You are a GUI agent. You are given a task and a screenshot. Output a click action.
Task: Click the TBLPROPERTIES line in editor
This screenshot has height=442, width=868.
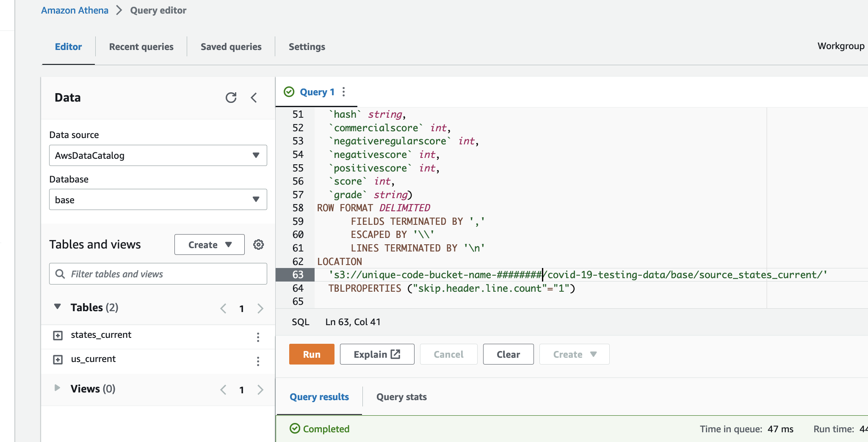coord(452,288)
